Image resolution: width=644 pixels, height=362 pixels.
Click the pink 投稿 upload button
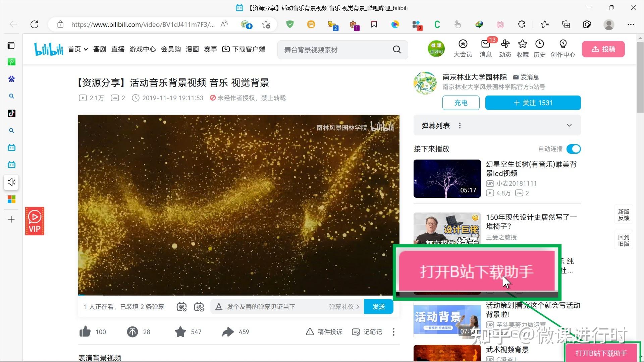click(603, 49)
